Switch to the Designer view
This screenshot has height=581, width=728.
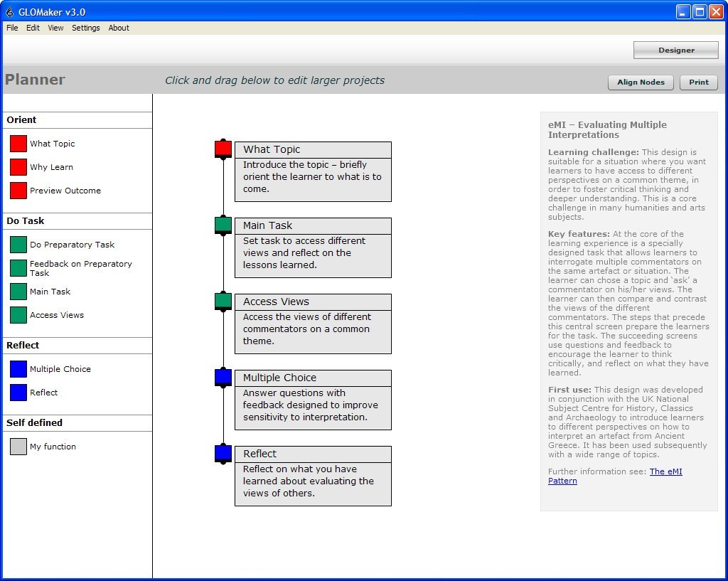675,50
